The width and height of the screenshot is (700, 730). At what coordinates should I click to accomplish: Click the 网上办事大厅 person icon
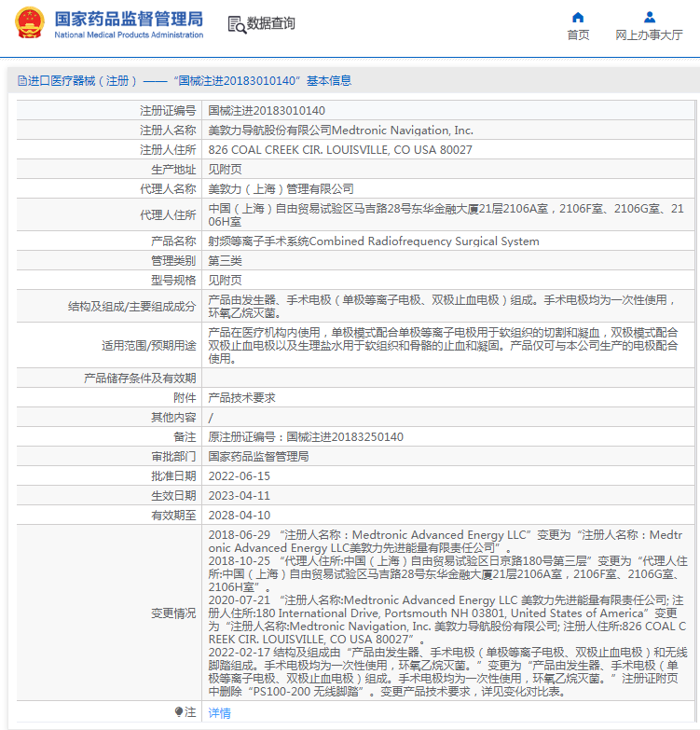coord(649,17)
